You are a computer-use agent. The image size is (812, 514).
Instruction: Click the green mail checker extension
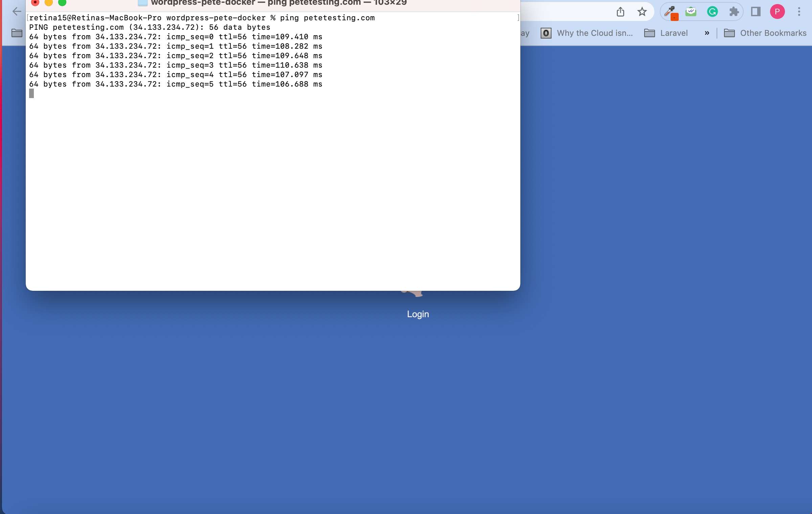691,12
